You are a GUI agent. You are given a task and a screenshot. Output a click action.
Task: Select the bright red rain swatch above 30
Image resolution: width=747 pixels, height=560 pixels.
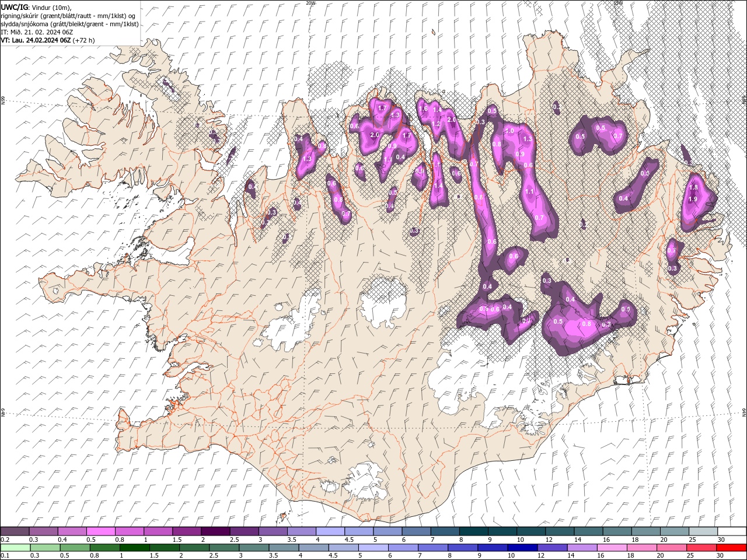(731, 548)
